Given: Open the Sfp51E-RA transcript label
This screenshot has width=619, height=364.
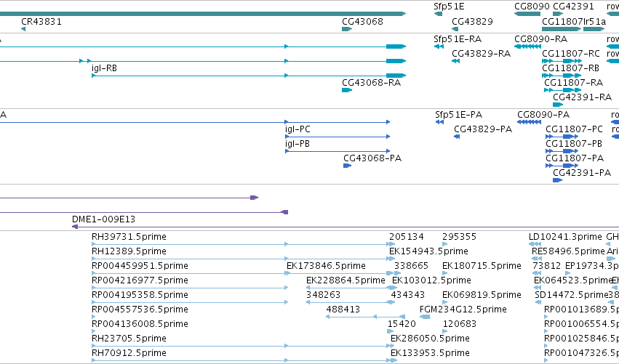Looking at the screenshot, I should coord(458,39).
